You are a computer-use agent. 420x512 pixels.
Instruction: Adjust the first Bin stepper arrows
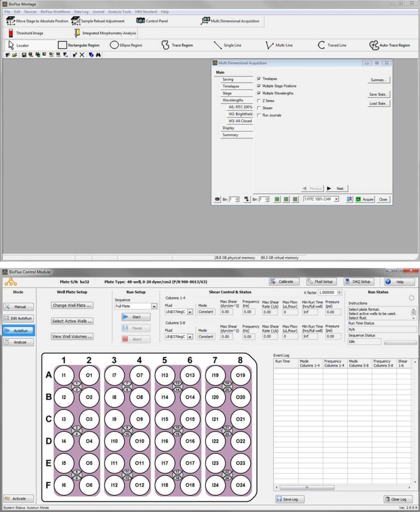[x=238, y=199]
